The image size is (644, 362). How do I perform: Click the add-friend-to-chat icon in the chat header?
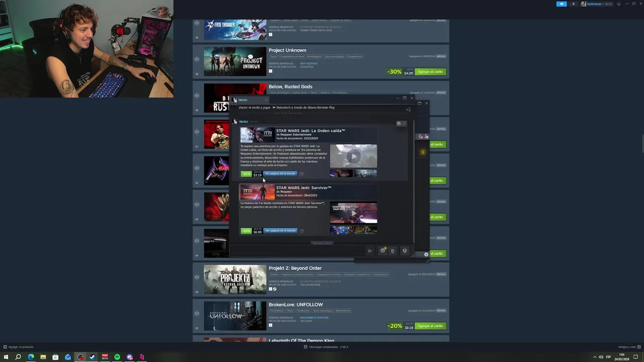coord(408,109)
